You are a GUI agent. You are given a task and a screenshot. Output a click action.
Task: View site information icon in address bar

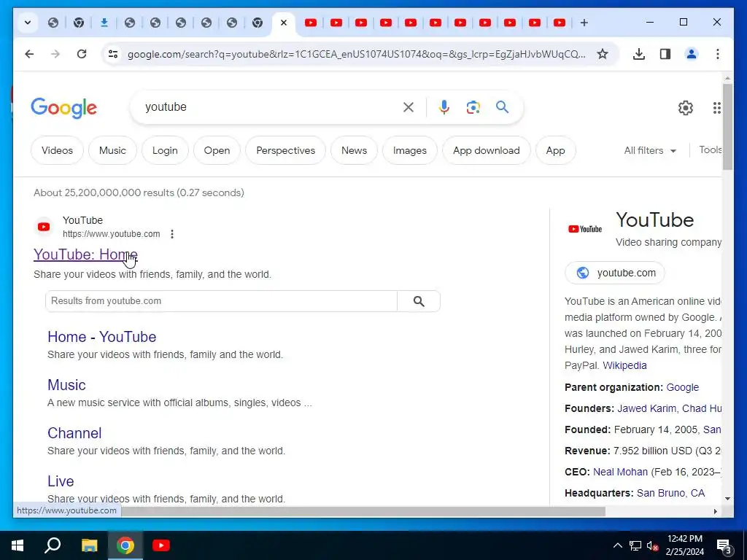point(113,54)
